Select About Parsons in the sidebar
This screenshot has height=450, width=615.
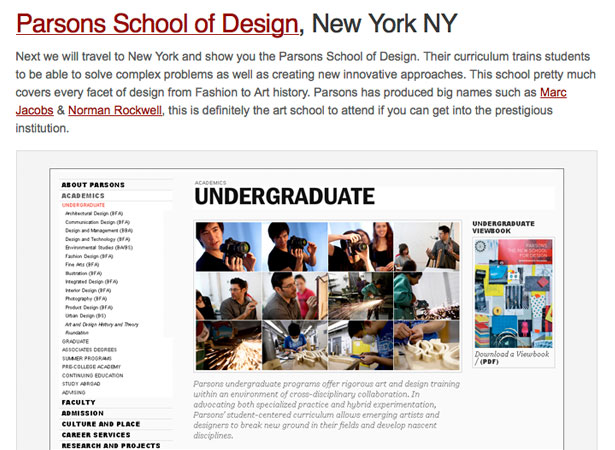coord(93,185)
